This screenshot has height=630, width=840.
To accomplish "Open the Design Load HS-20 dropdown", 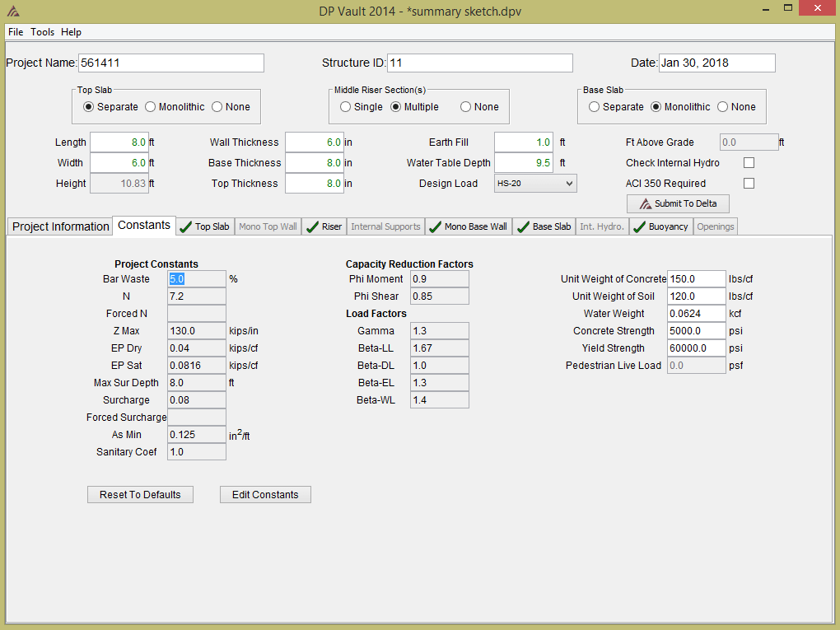I will tap(535, 184).
